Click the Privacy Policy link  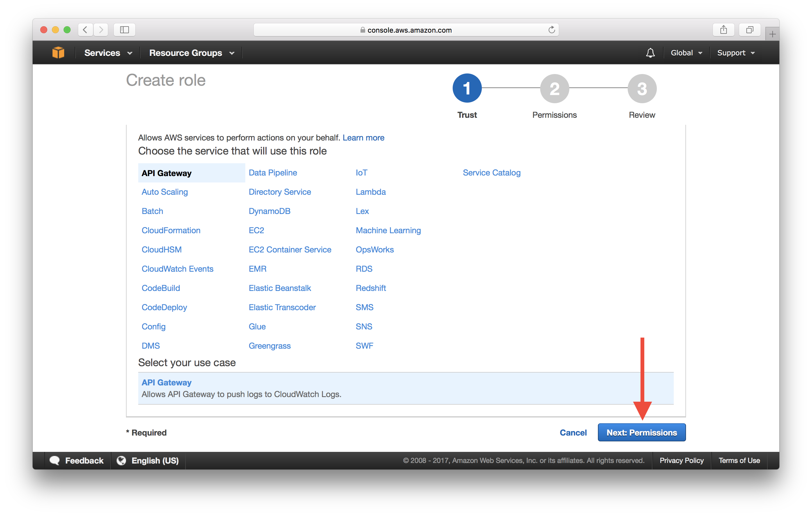682,460
